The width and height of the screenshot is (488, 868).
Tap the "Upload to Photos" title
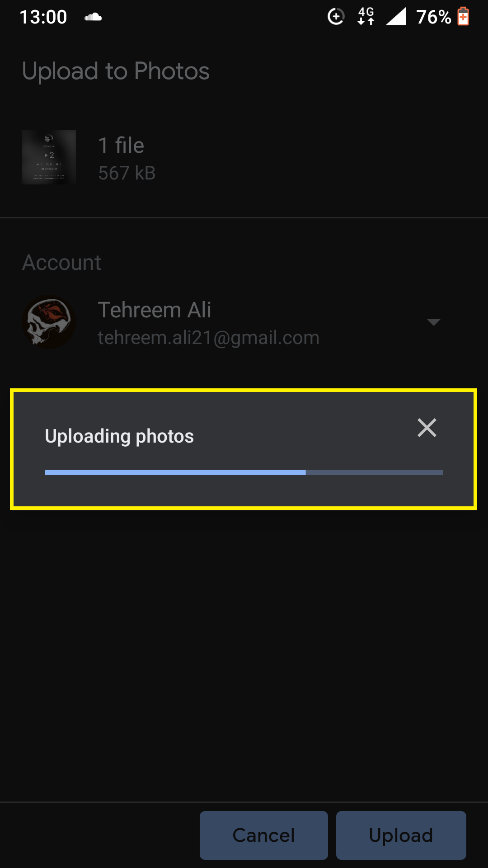116,71
